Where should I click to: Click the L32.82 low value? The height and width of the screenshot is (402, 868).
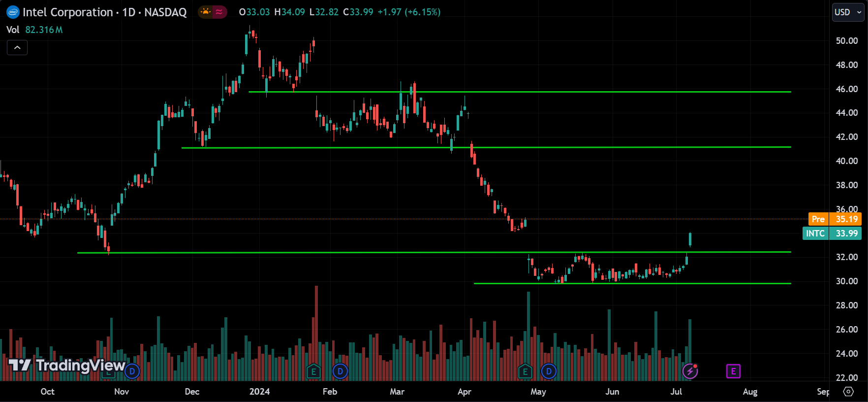point(324,12)
